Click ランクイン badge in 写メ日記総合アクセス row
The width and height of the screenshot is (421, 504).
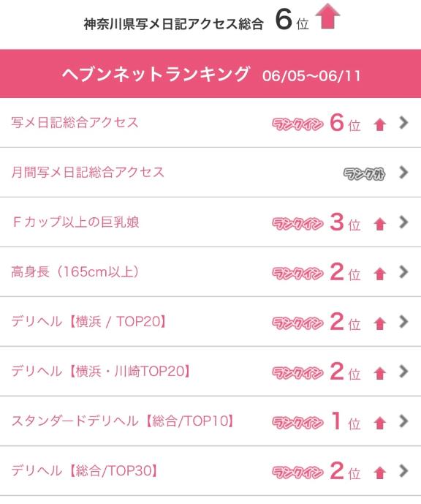tap(297, 124)
